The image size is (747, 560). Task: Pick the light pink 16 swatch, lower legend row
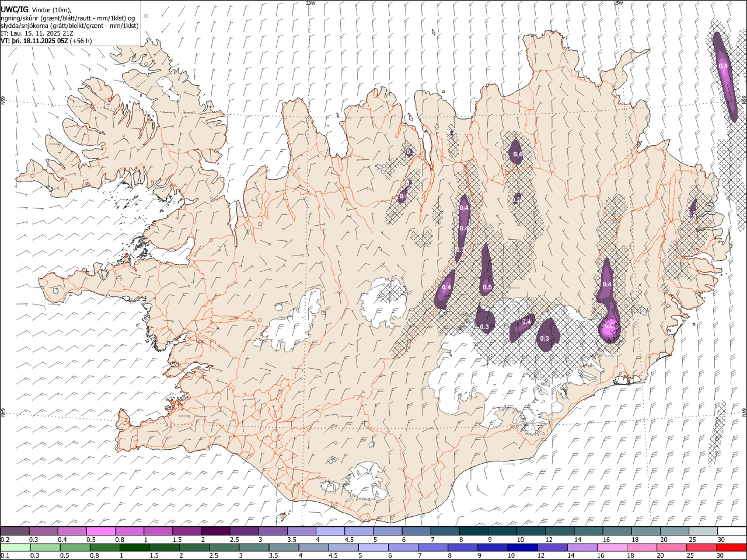pyautogui.click(x=612, y=547)
